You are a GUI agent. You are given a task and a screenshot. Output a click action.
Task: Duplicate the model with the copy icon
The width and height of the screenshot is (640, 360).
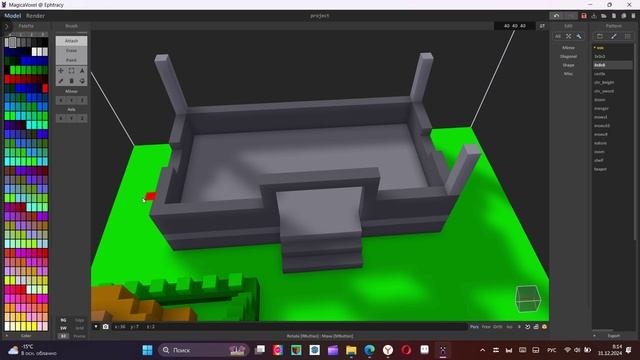(624, 16)
